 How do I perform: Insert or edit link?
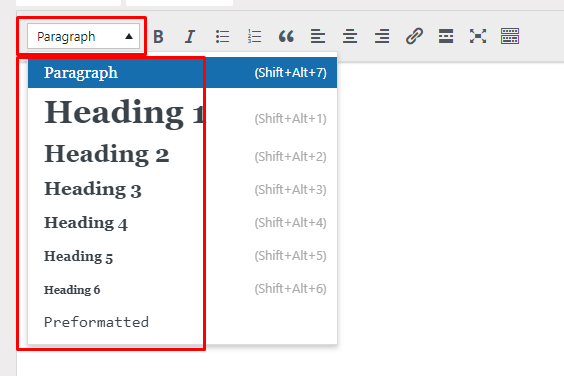414,36
